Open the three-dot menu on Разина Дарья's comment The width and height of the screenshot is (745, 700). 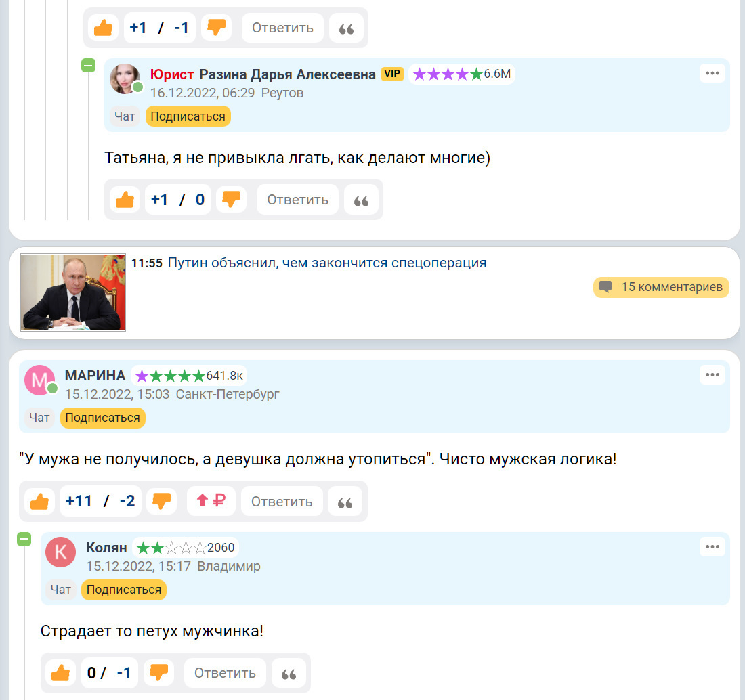pos(712,73)
